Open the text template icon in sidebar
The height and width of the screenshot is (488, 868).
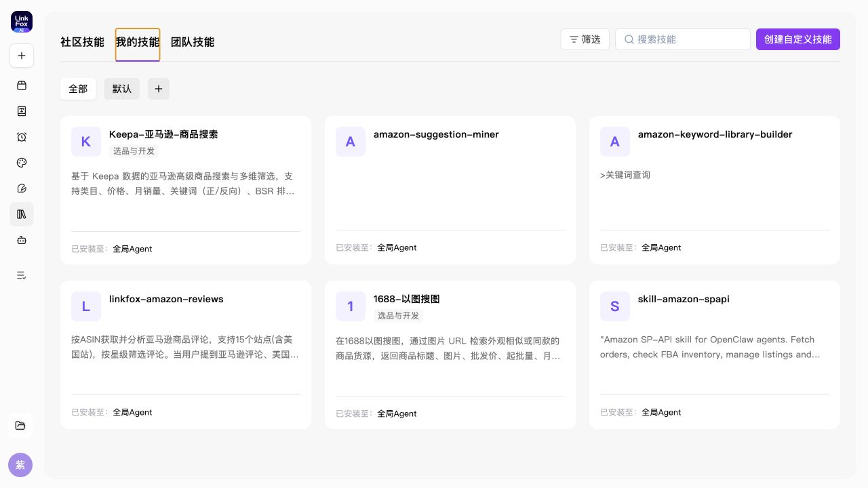(x=22, y=111)
